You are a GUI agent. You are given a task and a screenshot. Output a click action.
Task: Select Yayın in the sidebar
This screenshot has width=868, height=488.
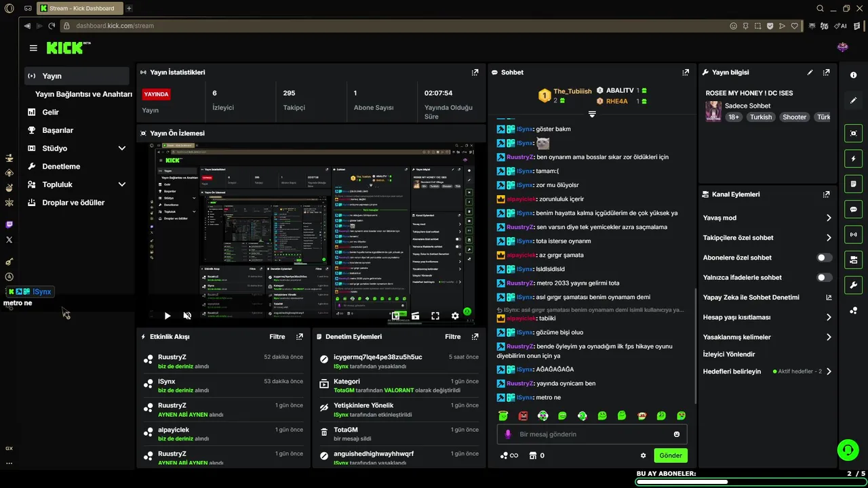[77, 76]
